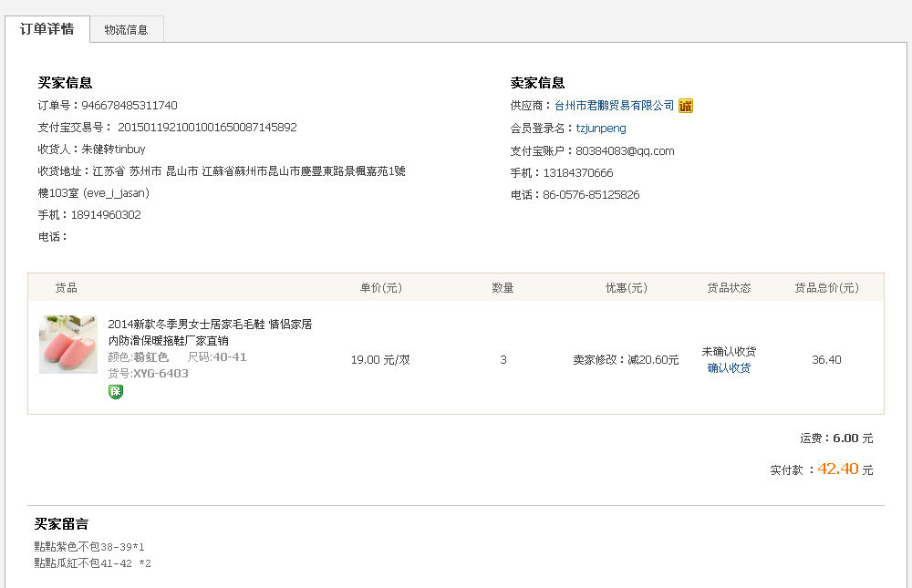Image resolution: width=912 pixels, height=588 pixels.
Task: Click the order number 946678485311740
Action: (x=130, y=106)
